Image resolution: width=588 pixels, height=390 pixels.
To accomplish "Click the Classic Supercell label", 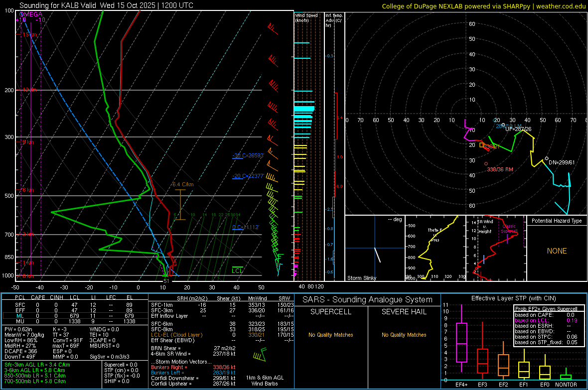I will 509,229.
